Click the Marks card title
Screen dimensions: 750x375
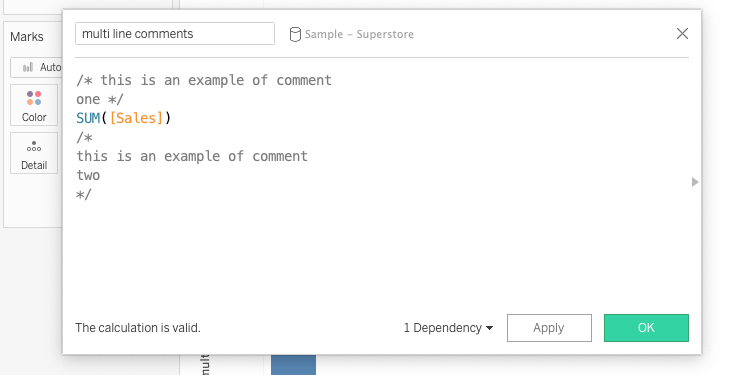click(27, 37)
